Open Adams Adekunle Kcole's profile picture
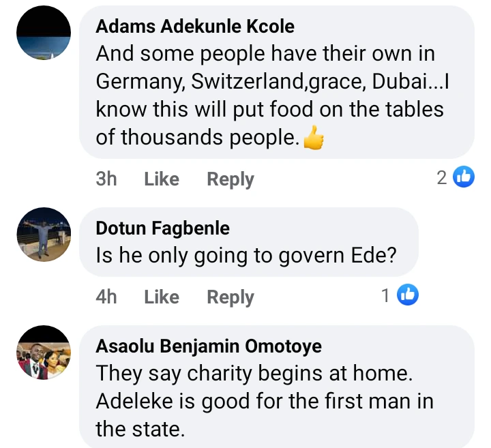This screenshot has width=491, height=448. coord(43,38)
